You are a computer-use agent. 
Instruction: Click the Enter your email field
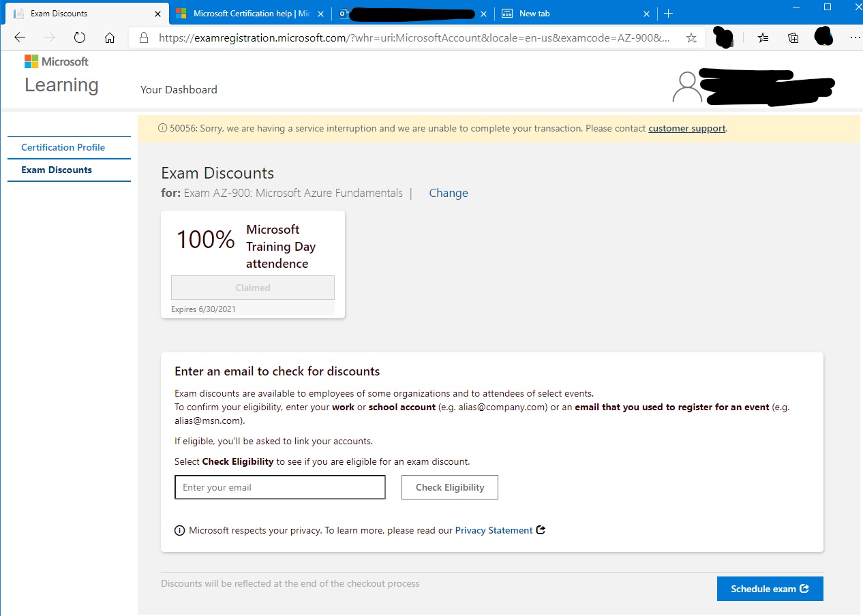(x=280, y=487)
